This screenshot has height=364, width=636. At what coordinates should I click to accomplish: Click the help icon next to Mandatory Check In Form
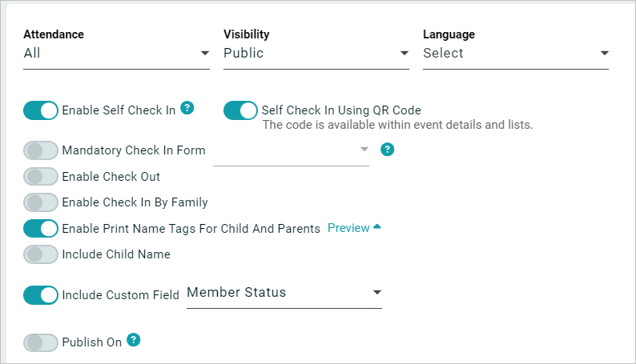pos(387,150)
